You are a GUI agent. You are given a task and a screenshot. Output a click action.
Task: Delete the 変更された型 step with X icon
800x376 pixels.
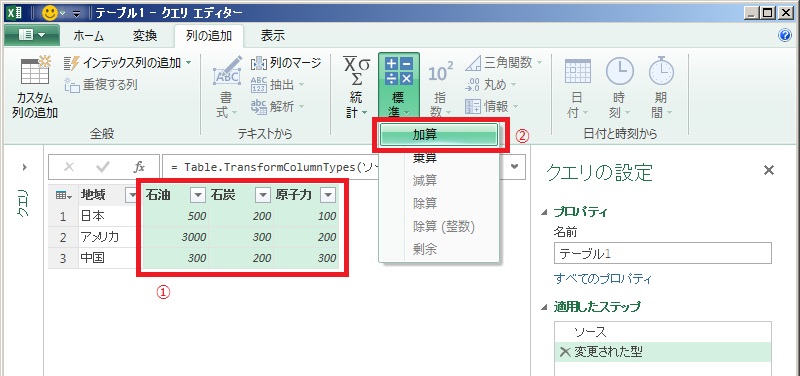(565, 352)
